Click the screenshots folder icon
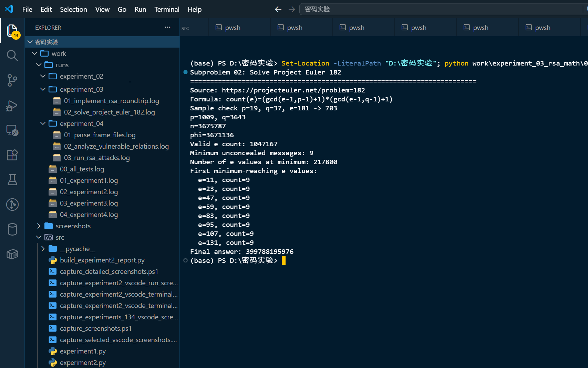 point(49,226)
